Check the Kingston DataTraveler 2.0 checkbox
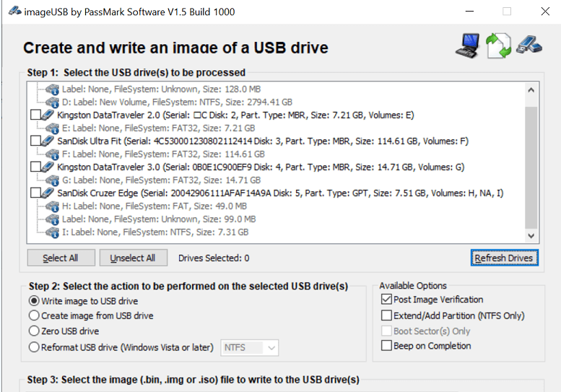 [35, 116]
